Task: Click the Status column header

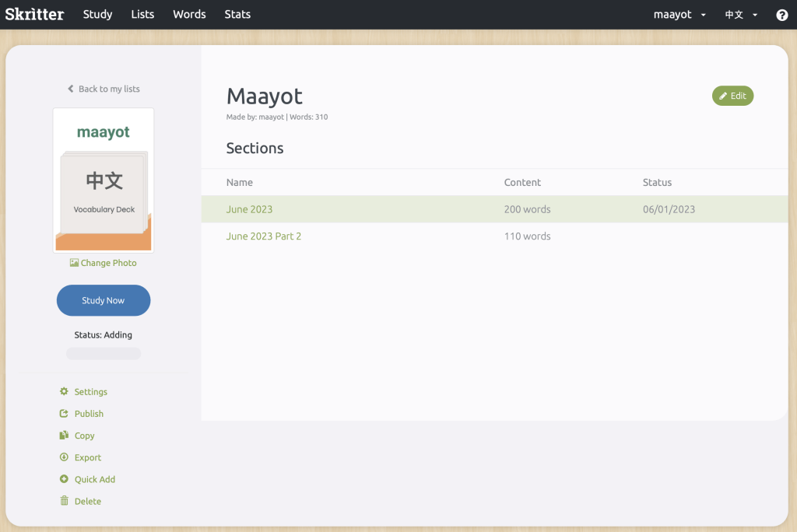Action: point(657,183)
